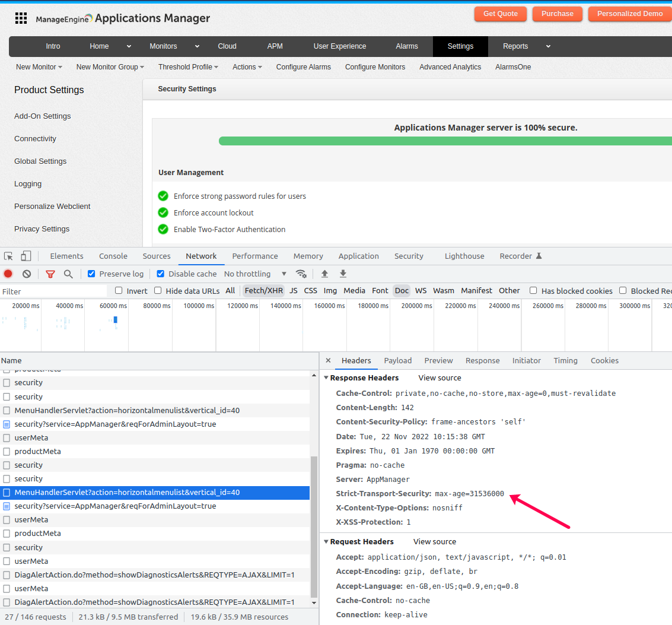
Task: Toggle the device toolbar icon
Action: [26, 256]
